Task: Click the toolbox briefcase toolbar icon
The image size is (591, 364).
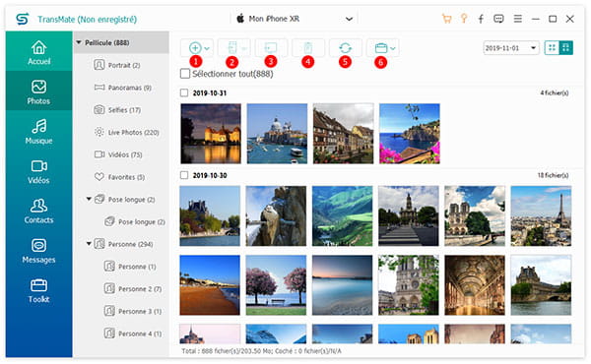Action: coord(381,48)
